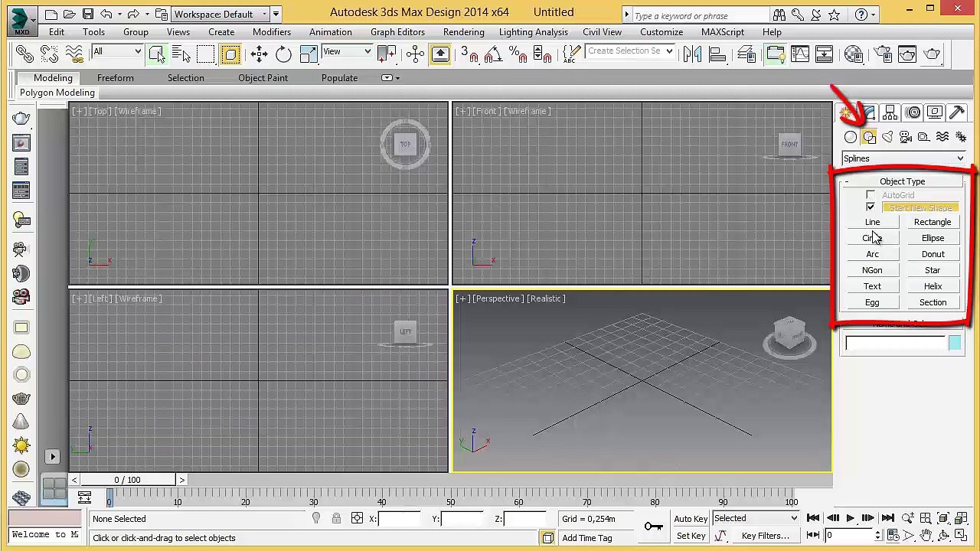This screenshot has height=551, width=980.
Task: Click the Unlink Selection tool
Action: [49, 54]
